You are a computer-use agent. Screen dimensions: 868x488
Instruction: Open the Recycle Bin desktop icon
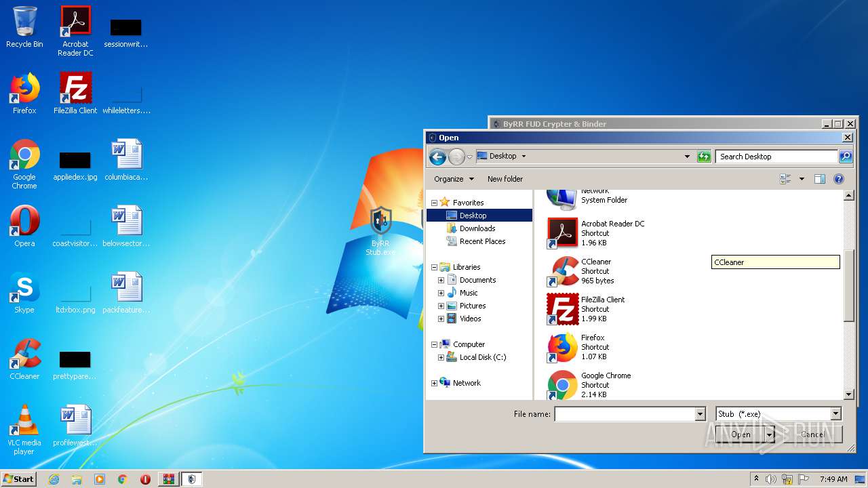[24, 27]
